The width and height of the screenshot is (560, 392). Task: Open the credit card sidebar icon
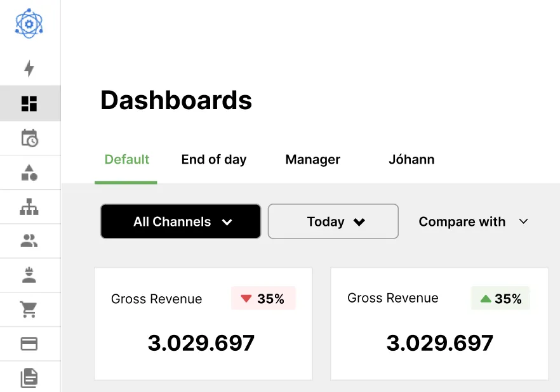coord(29,344)
